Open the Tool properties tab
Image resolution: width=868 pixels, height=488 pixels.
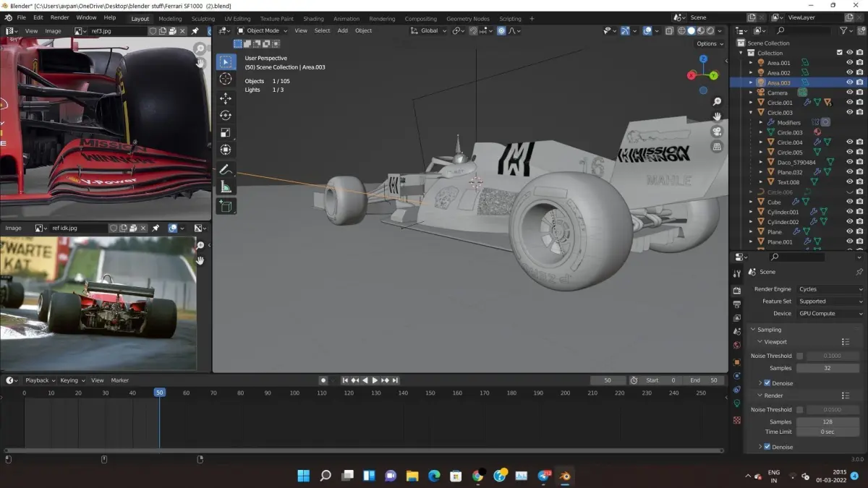tap(737, 274)
